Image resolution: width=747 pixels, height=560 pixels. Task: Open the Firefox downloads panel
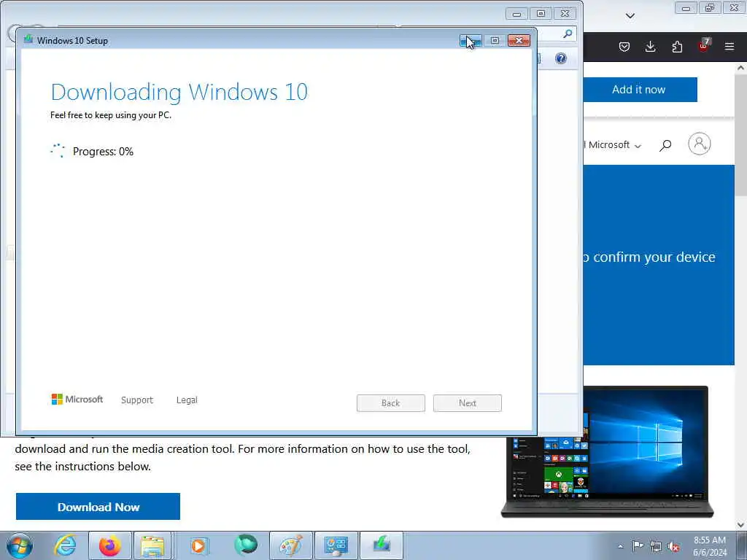point(650,47)
